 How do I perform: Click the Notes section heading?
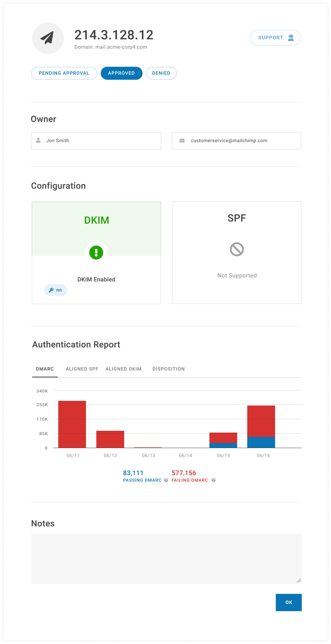43,523
